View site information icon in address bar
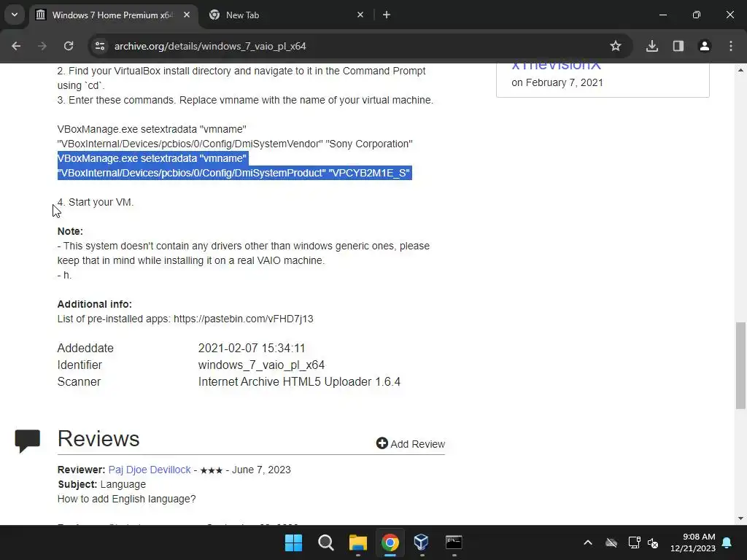The image size is (747, 560). coord(99,46)
